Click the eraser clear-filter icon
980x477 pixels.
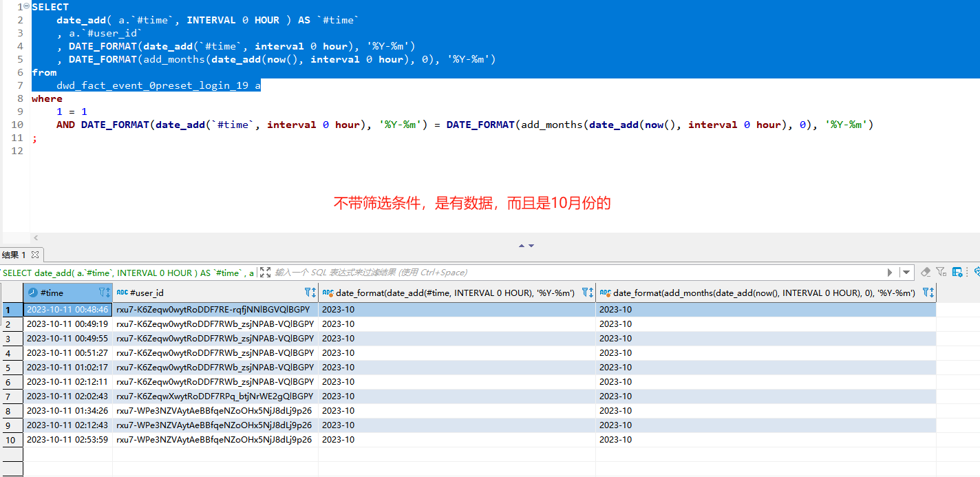926,273
